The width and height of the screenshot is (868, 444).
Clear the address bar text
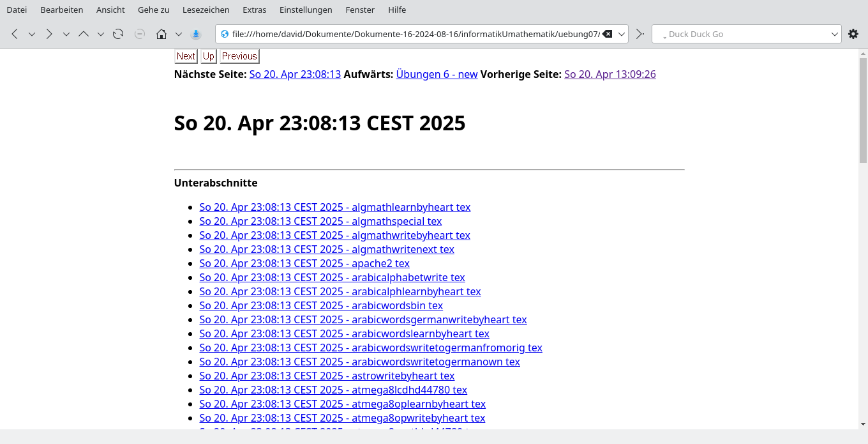608,34
